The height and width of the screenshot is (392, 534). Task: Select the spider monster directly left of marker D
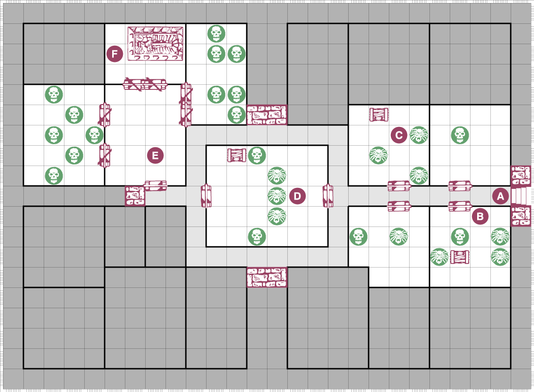coord(277,196)
